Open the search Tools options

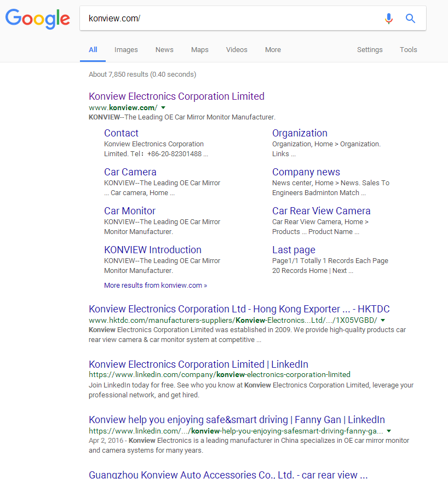point(409,50)
